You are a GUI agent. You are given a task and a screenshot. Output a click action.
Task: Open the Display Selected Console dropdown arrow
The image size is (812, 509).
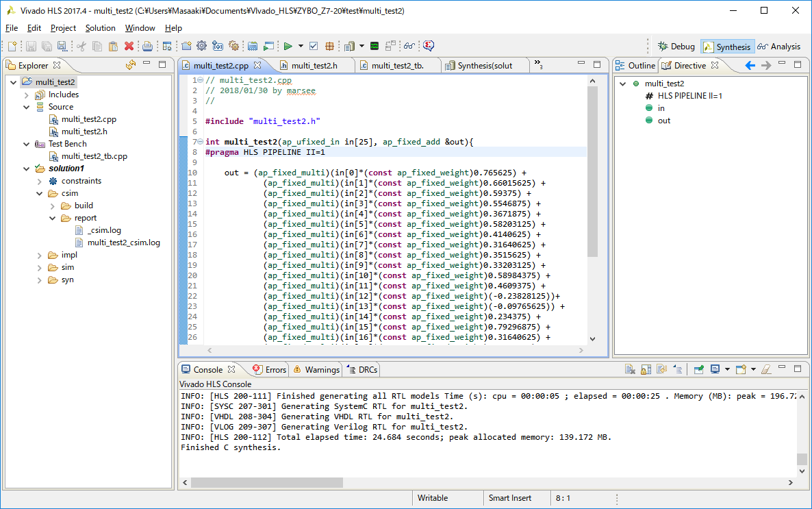[x=727, y=369]
